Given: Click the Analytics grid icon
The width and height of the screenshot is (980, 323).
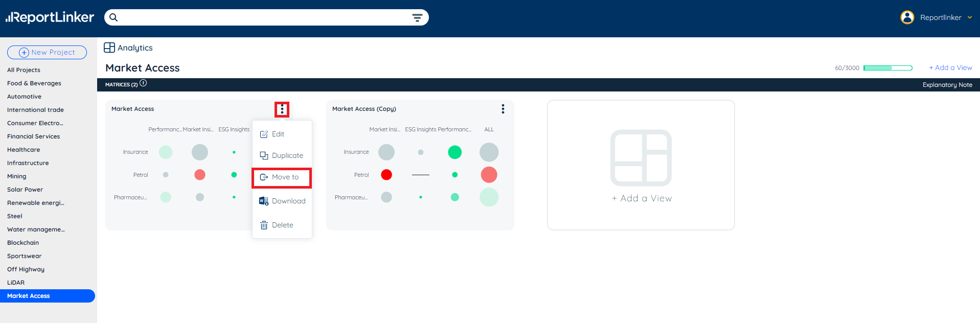Looking at the screenshot, I should [109, 48].
